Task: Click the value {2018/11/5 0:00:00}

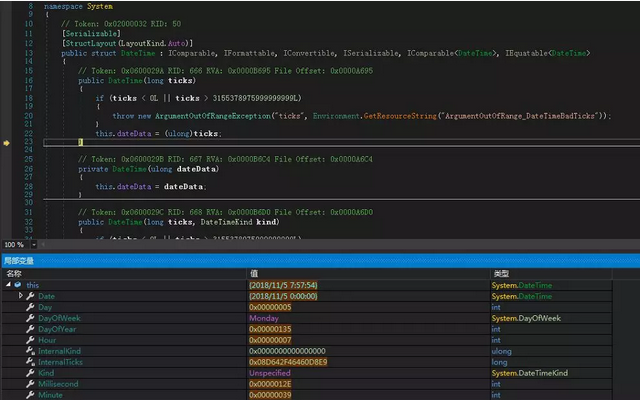Action: [x=283, y=296]
